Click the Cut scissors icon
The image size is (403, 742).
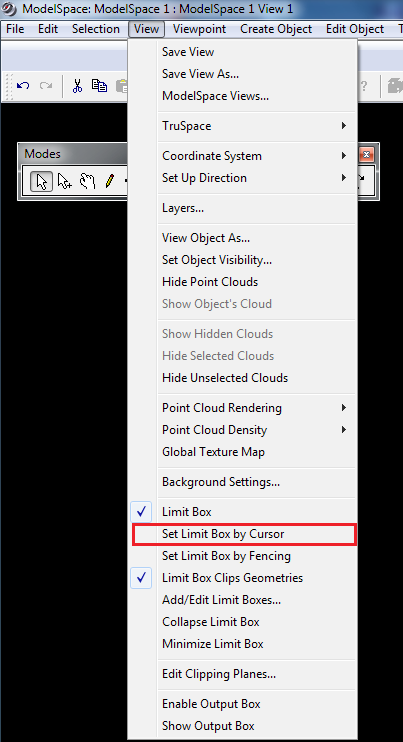pyautogui.click(x=78, y=86)
